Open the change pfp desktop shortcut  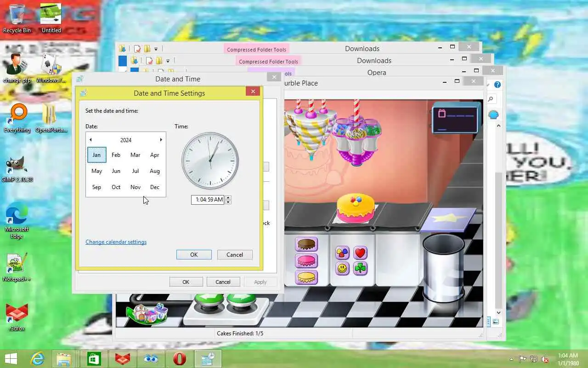pyautogui.click(x=17, y=68)
